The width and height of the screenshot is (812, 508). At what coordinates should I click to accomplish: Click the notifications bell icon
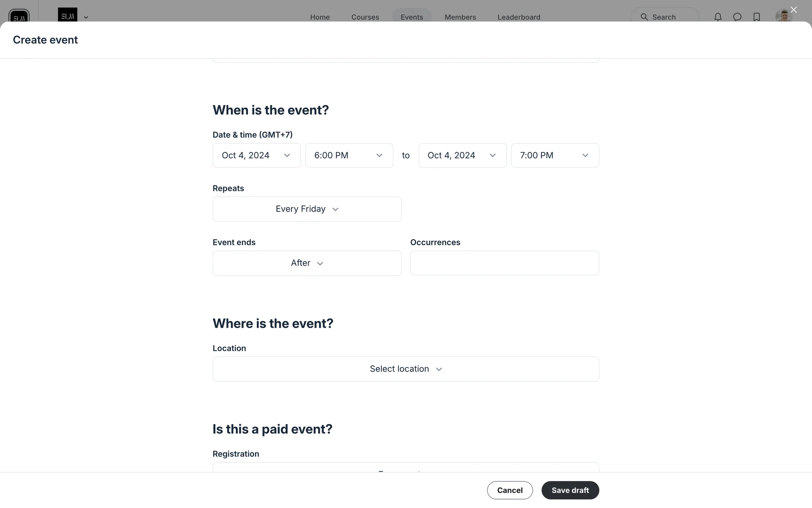point(718,17)
